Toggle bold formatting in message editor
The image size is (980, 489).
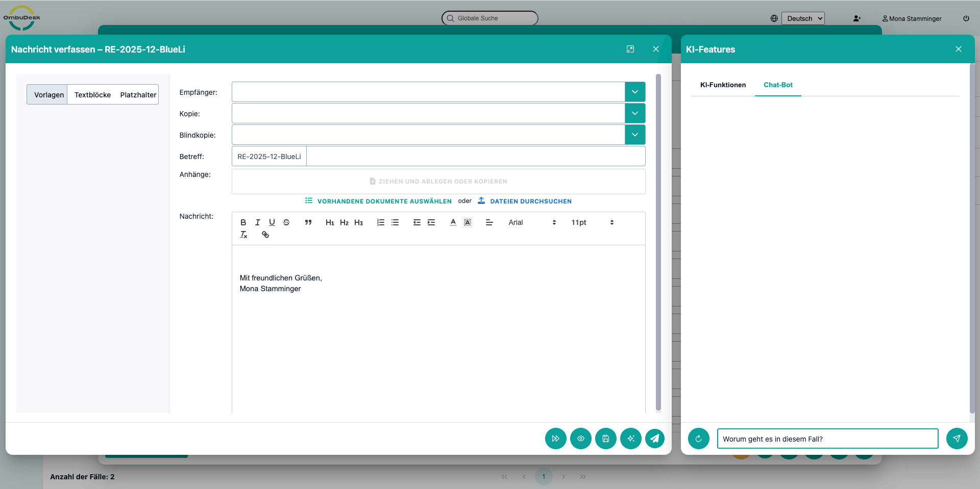(243, 222)
